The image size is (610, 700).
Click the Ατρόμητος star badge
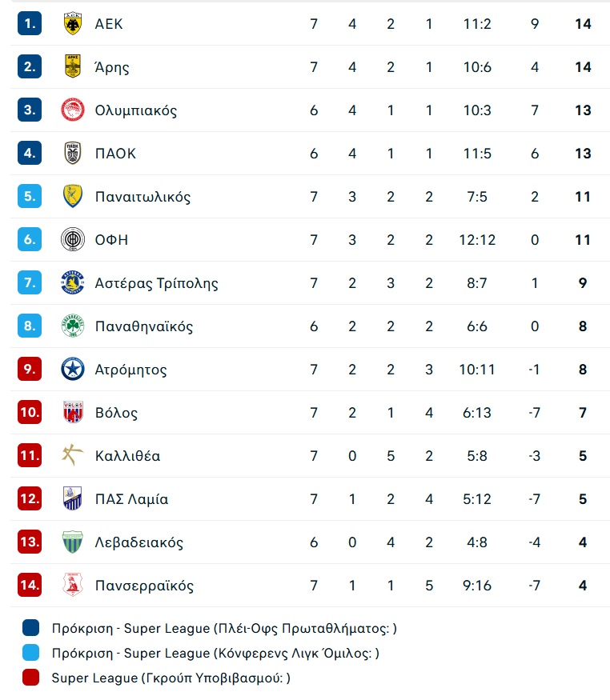point(73,369)
